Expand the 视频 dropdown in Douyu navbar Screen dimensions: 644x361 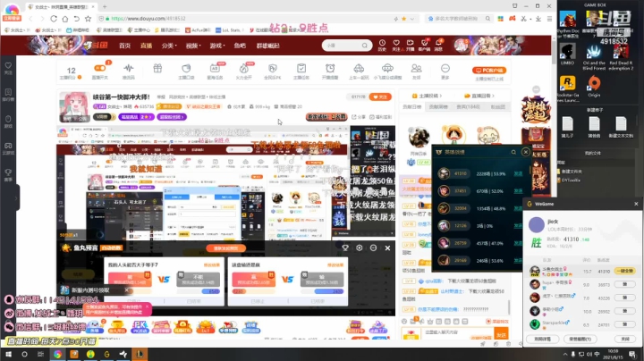(x=193, y=46)
